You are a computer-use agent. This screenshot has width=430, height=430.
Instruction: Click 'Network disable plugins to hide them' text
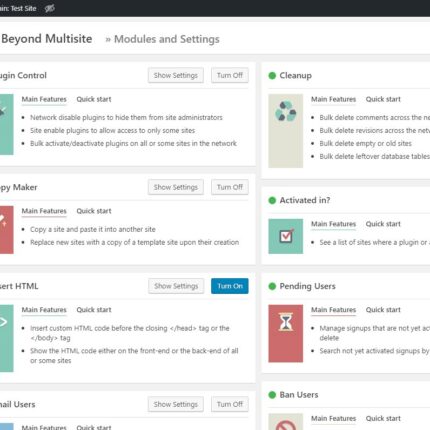(126, 118)
